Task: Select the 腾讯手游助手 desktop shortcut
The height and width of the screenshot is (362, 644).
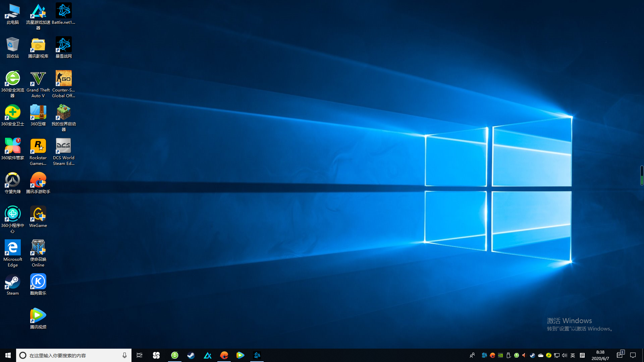Action: (x=38, y=183)
